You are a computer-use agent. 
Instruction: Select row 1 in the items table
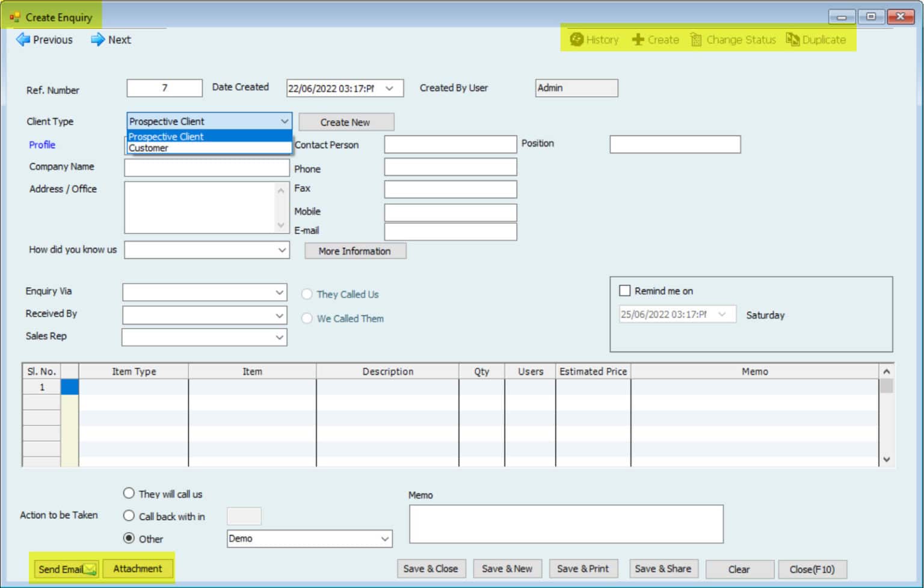(x=42, y=387)
